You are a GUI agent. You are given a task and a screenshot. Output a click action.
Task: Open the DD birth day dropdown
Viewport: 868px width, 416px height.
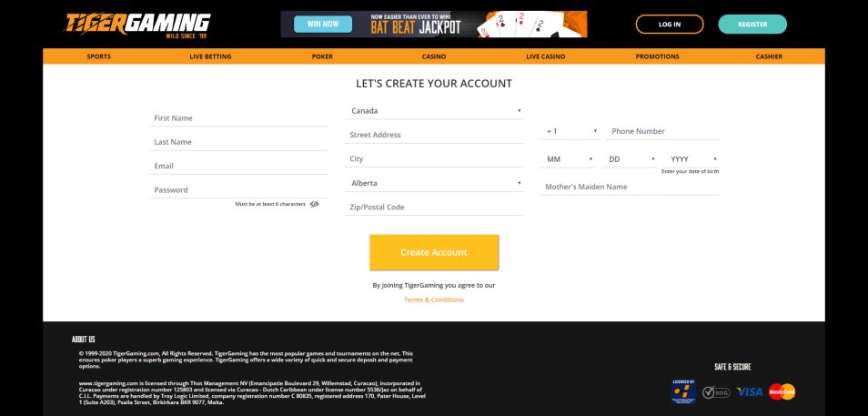coord(630,159)
